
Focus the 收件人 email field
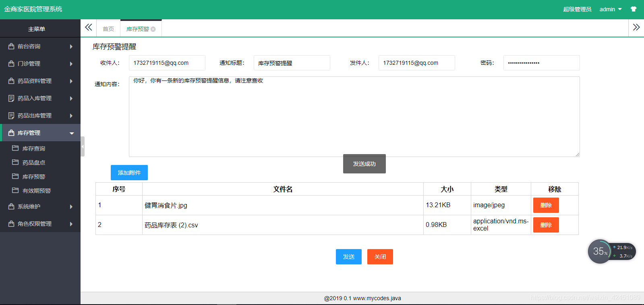click(167, 63)
